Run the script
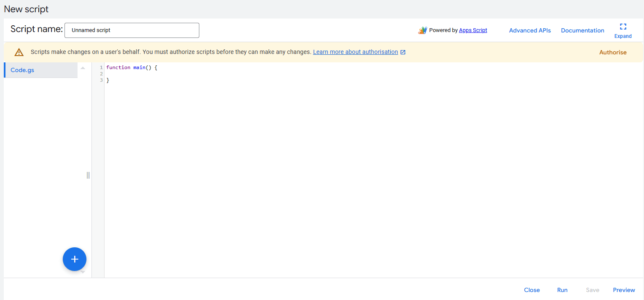The width and height of the screenshot is (644, 300). point(562,290)
